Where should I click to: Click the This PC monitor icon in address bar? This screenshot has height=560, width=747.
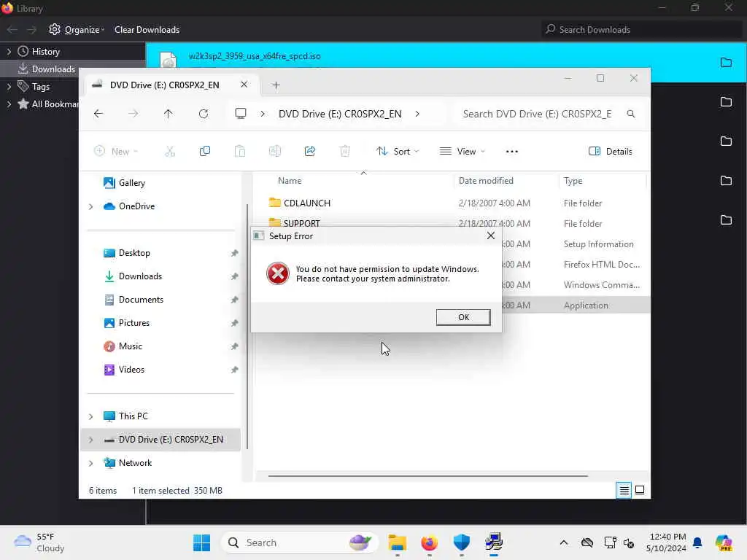click(241, 114)
